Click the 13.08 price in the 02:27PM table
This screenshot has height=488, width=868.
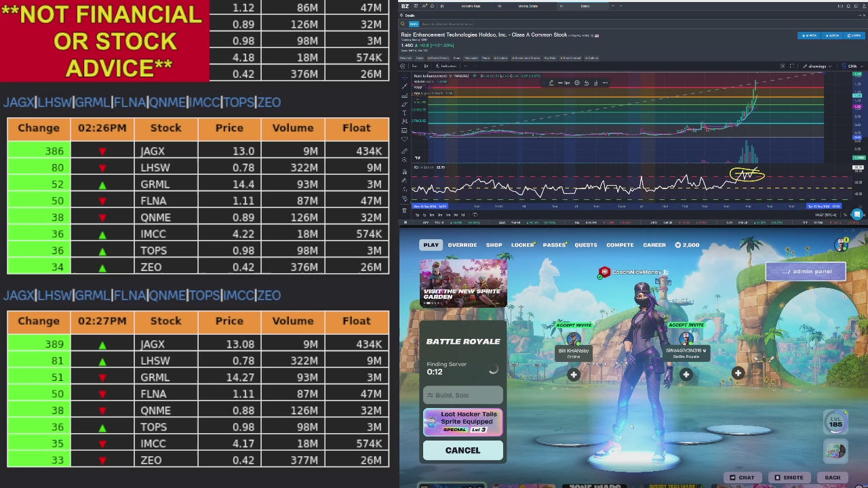[x=241, y=344]
